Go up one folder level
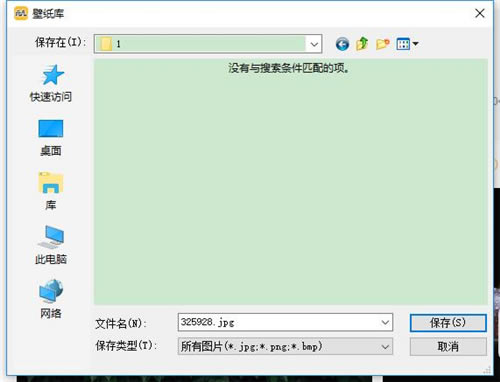The height and width of the screenshot is (382, 500). (362, 44)
